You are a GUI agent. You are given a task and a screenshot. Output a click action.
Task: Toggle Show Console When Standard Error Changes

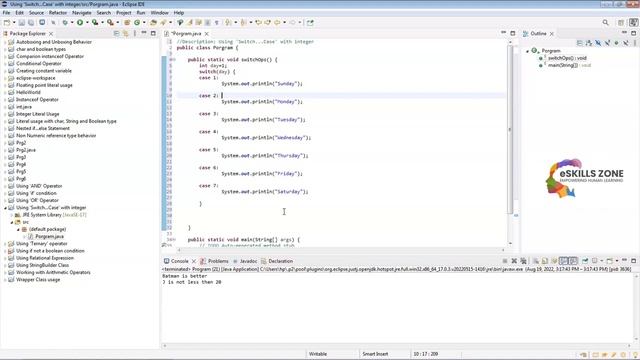pyautogui.click(x=573, y=261)
